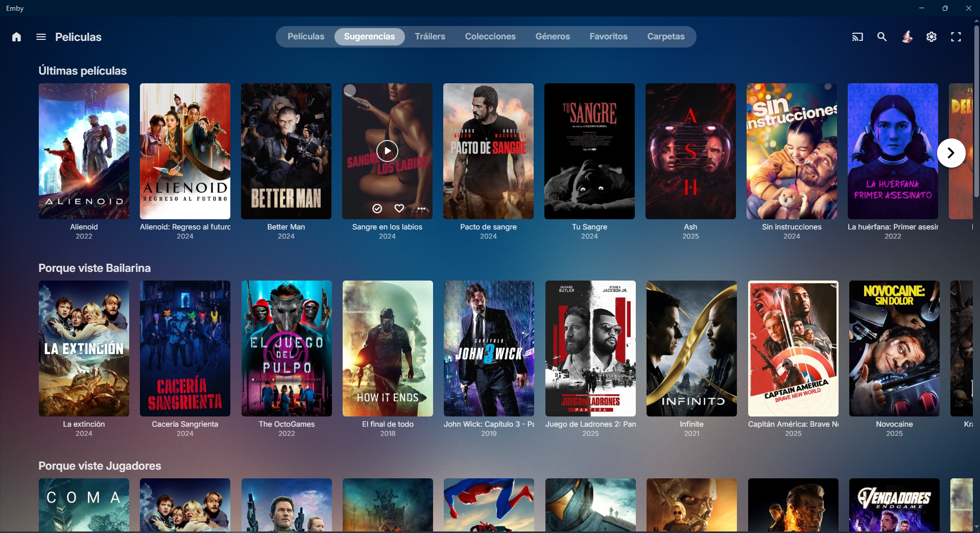Open La huérfana: Primer asesinato poster
Screen dimensions: 980x533
coord(893,151)
